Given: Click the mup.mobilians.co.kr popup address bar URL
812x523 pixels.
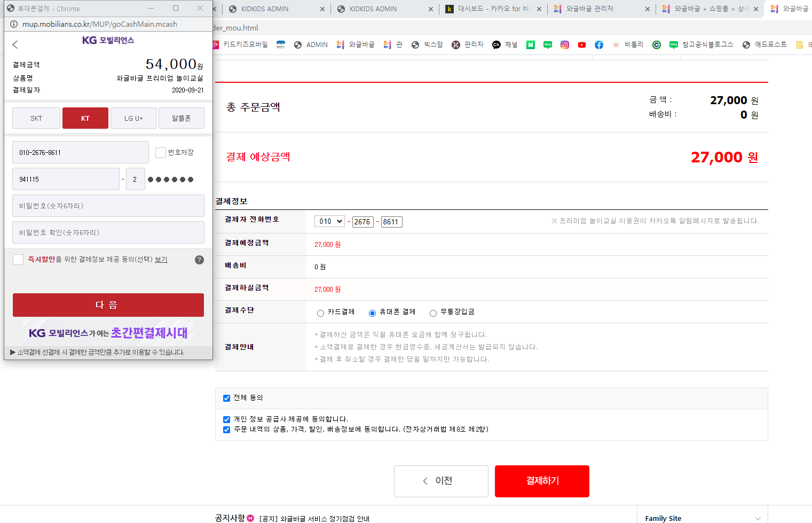Looking at the screenshot, I should tap(100, 24).
